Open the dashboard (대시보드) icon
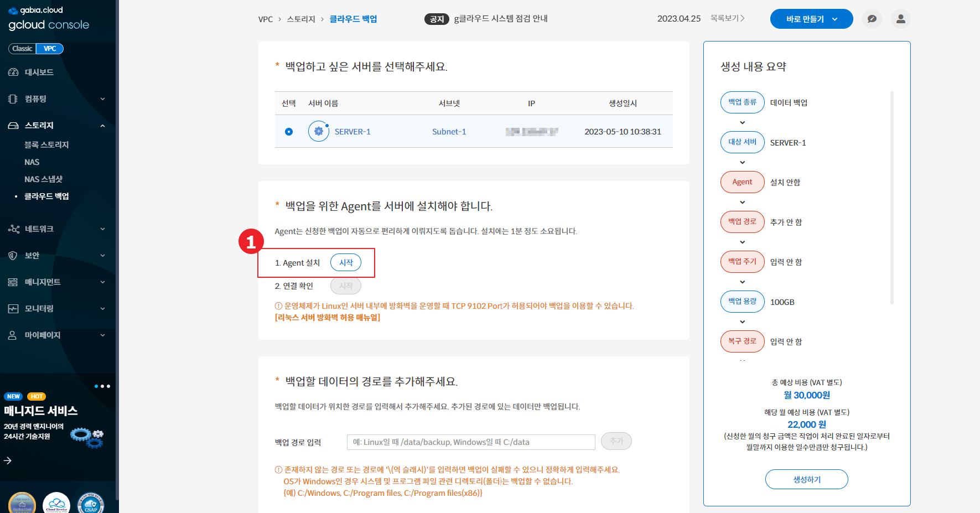Image resolution: width=980 pixels, height=513 pixels. point(13,72)
